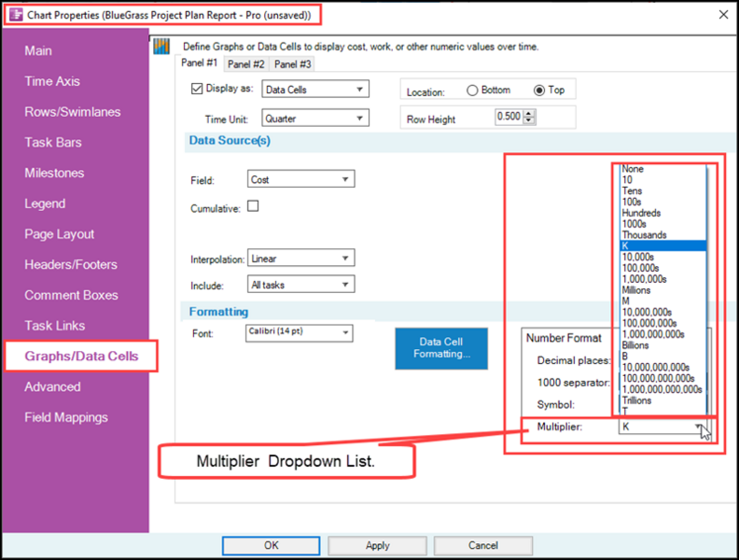The width and height of the screenshot is (739, 560).
Task: Choose 10,000,000s in the multiplier list
Action: (x=662, y=312)
